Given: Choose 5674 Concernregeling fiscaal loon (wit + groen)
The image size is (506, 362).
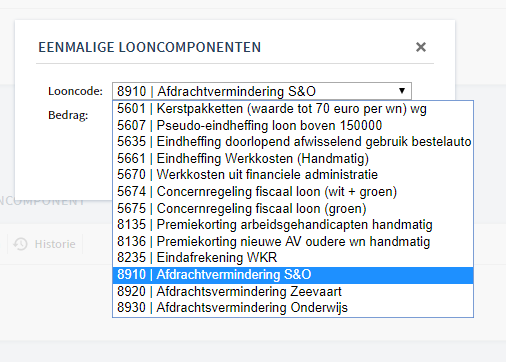Looking at the screenshot, I should (x=293, y=192).
